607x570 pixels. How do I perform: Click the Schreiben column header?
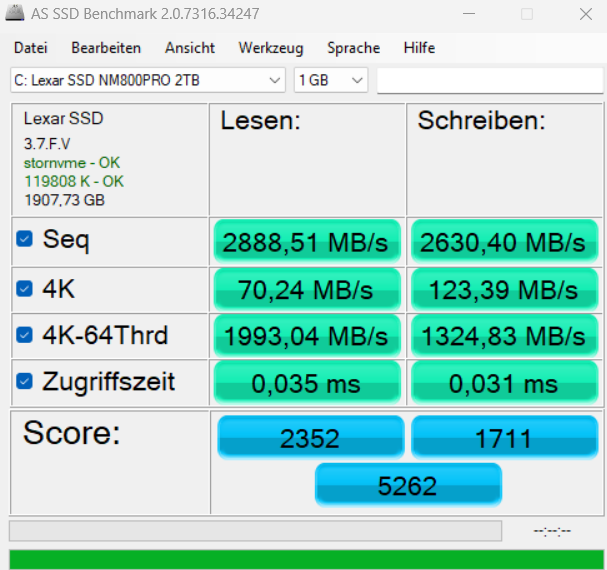click(481, 120)
